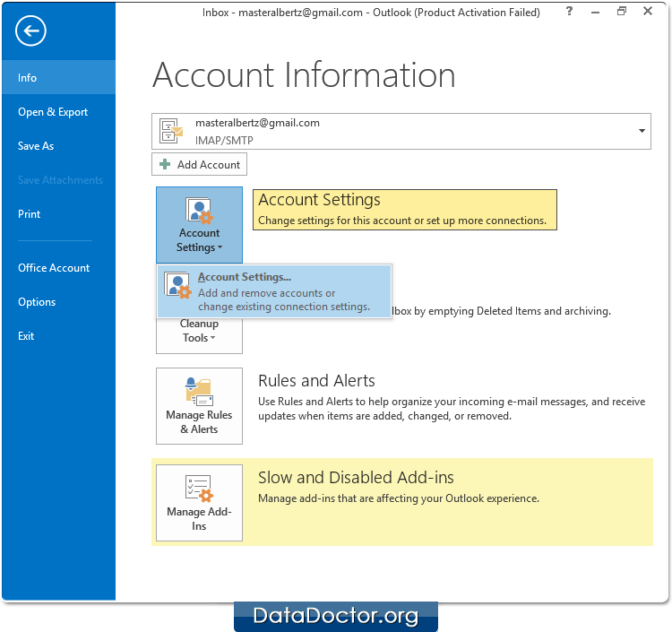
Task: Click the person-gear icon in the dropdown menu entry
Action: coord(177,285)
